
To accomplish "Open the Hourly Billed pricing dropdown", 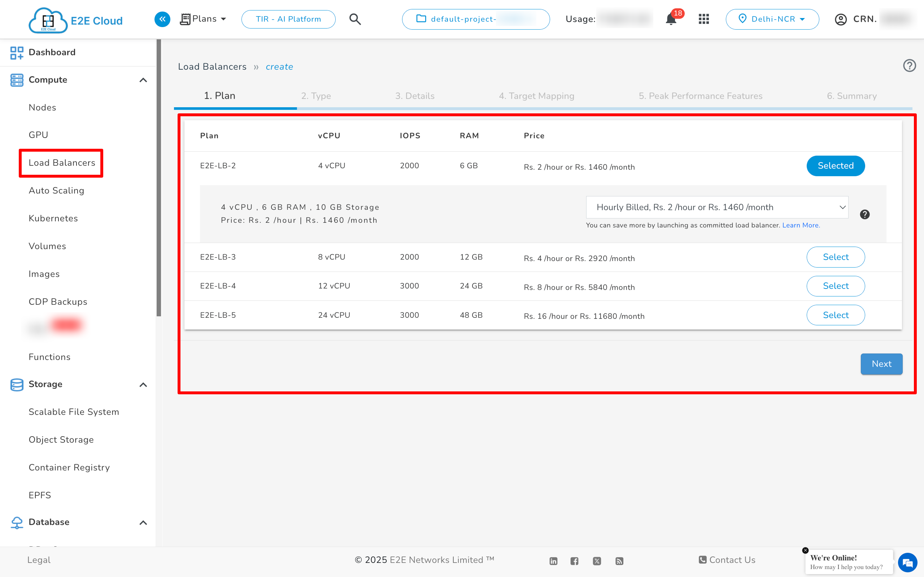I will [716, 207].
